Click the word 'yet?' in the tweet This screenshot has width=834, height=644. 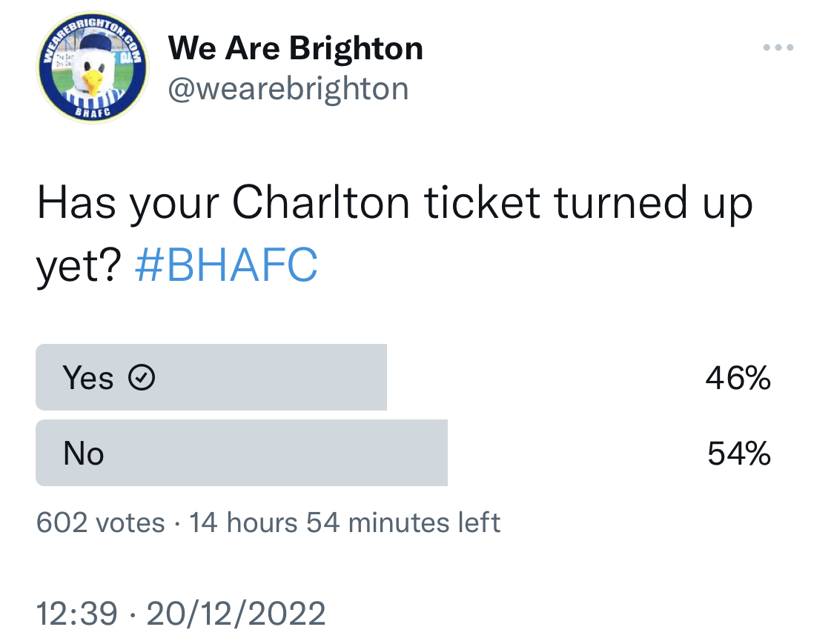tap(79, 267)
